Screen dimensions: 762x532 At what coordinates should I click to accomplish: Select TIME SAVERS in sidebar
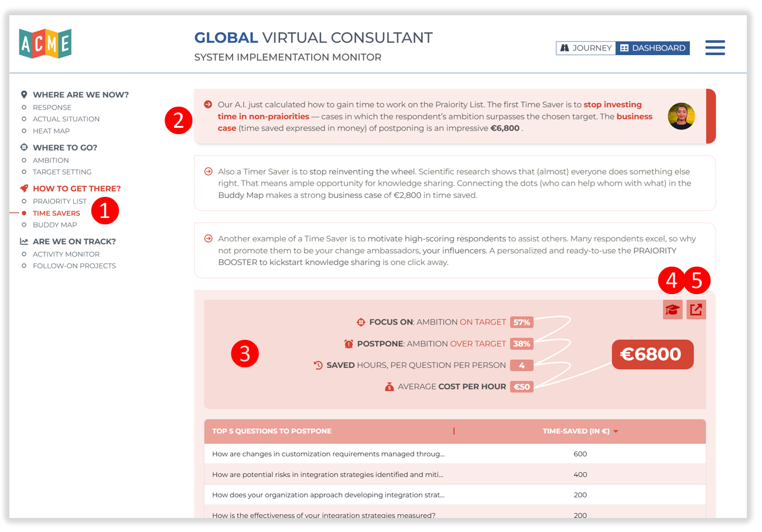coord(56,213)
